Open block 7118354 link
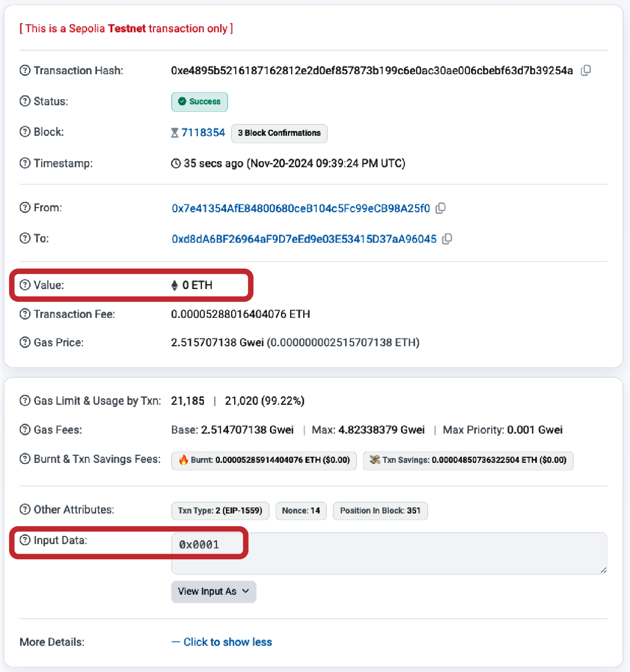The height and width of the screenshot is (672, 630). point(203,132)
